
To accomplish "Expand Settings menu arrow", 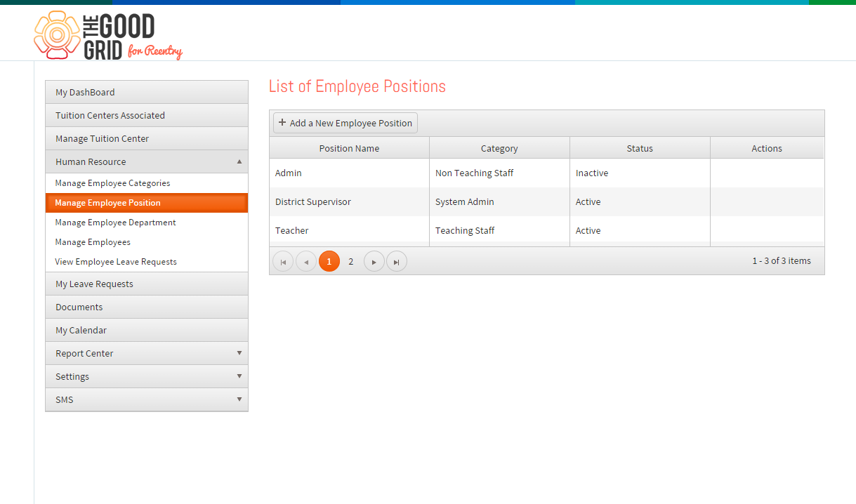I will tap(239, 376).
